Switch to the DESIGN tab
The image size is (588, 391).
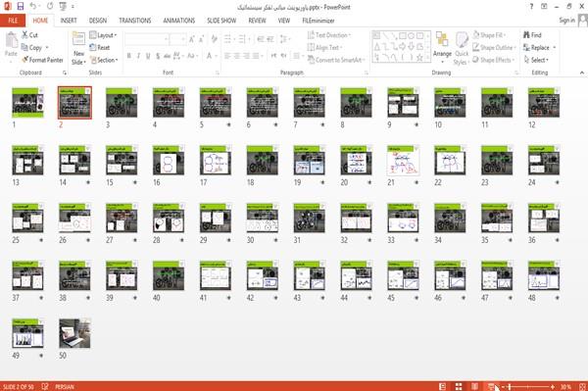click(x=98, y=21)
